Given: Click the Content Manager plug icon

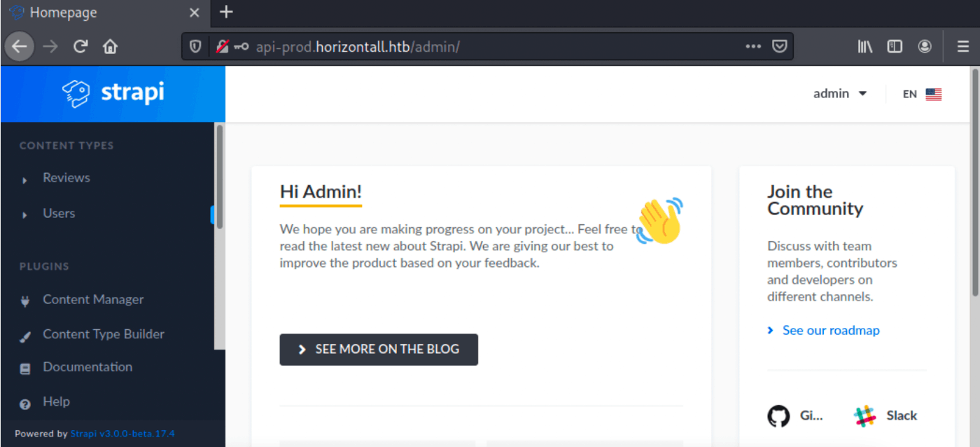Looking at the screenshot, I should point(25,301).
